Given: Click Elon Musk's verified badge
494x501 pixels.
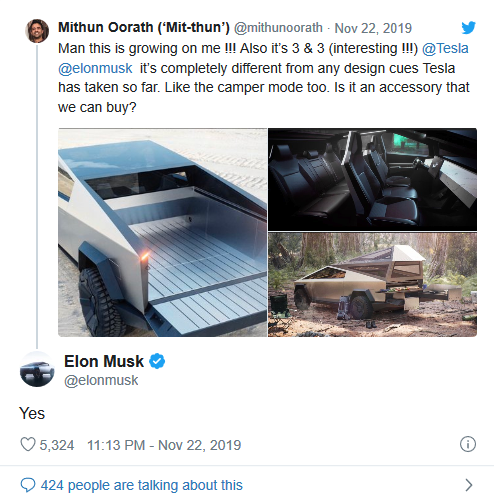Looking at the screenshot, I should pyautogui.click(x=157, y=361).
